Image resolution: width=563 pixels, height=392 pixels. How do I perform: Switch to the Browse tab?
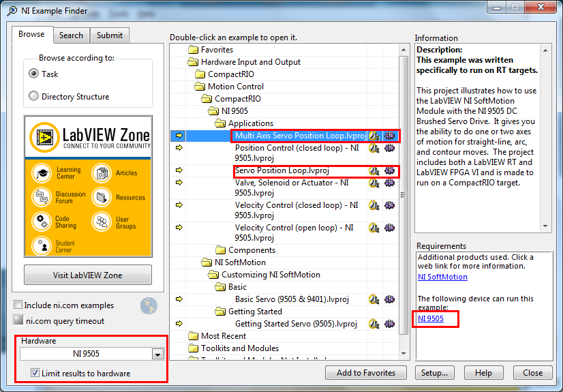(31, 35)
